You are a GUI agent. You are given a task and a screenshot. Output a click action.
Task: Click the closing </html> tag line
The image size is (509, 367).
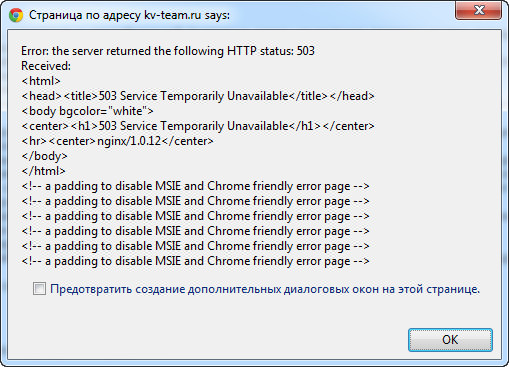43,171
